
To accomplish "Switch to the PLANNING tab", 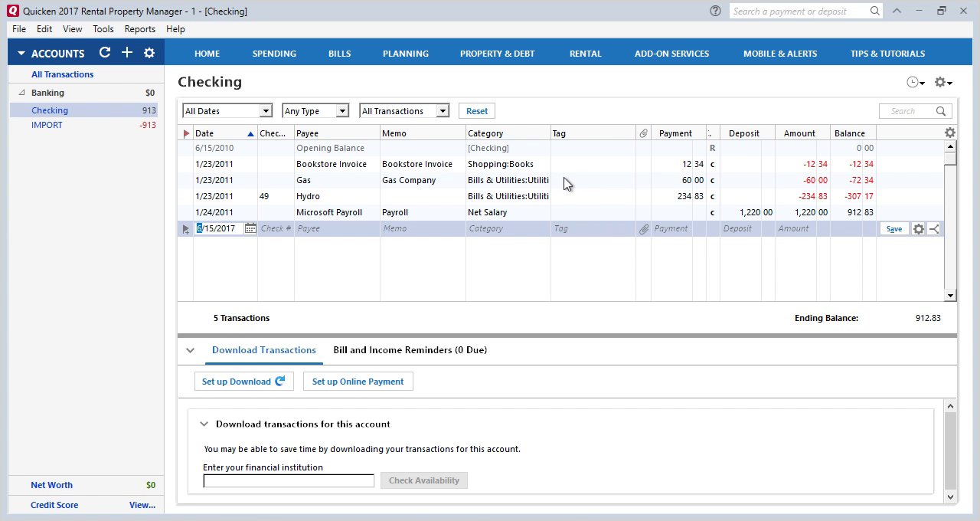I will point(406,54).
